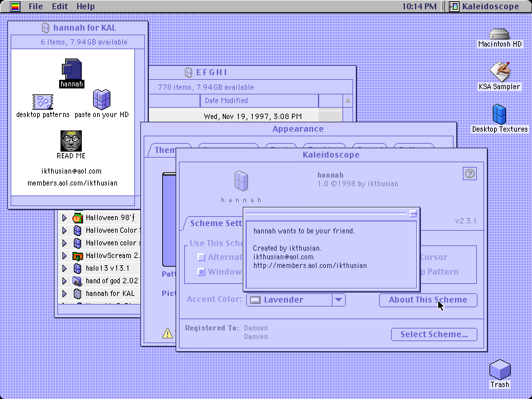Open the File menu
Image resolution: width=532 pixels, height=399 pixels.
point(36,7)
